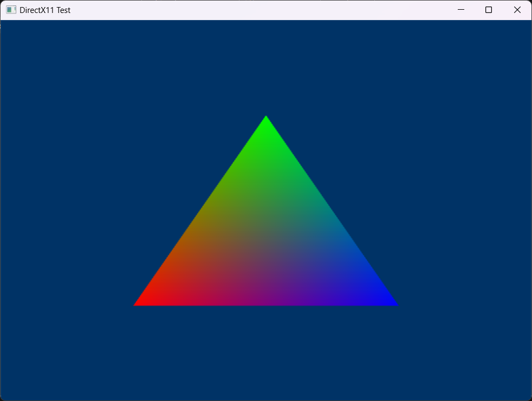
Task: Minimize the DirectX11 Test window
Action: click(460, 10)
